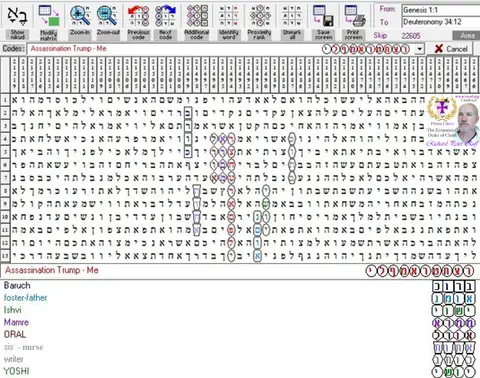Click the Hebrew letters beside foster-father
The width and height of the screenshot is (480, 378).
(x=453, y=299)
